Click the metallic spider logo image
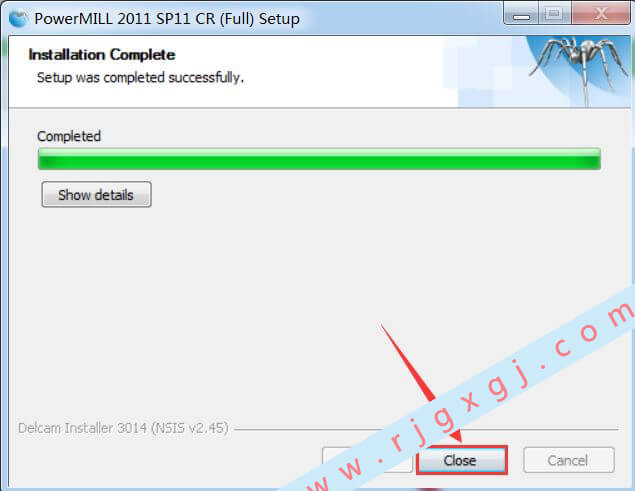635x491 pixels. coord(581,69)
